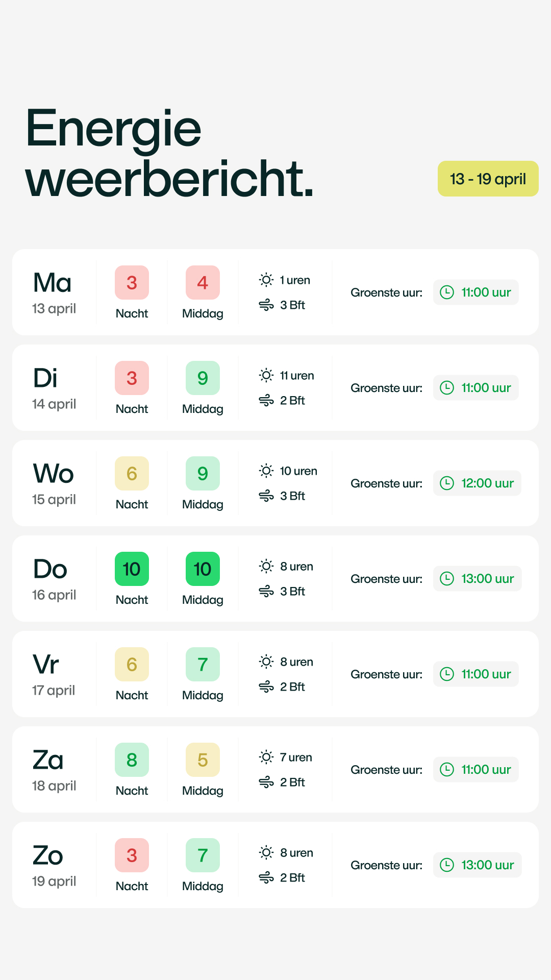Click the wind icon in Friday's row
The image size is (551, 980).
coord(266,687)
